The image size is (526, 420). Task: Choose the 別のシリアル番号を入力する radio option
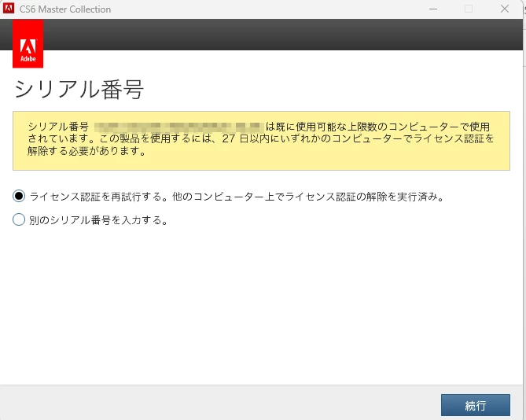tap(19, 219)
